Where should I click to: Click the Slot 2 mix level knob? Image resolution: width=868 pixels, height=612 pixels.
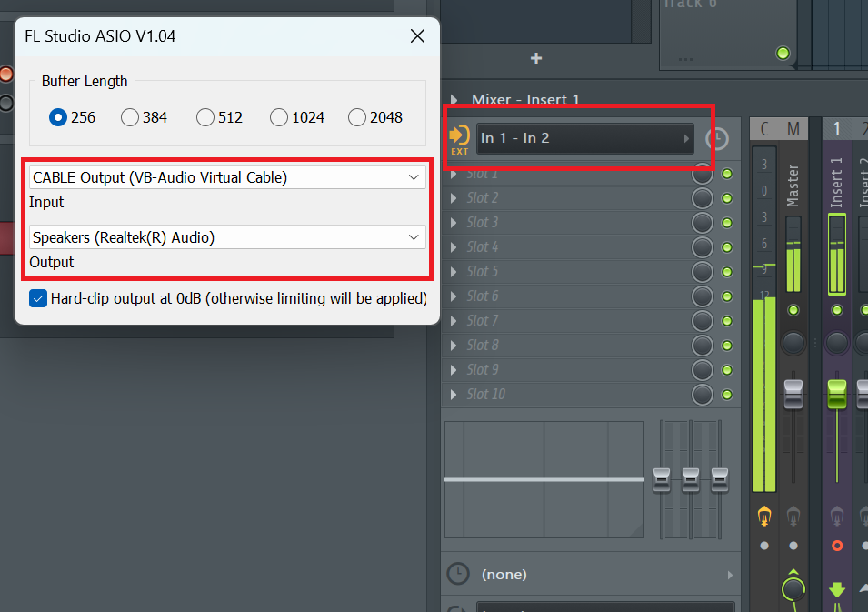tap(703, 198)
